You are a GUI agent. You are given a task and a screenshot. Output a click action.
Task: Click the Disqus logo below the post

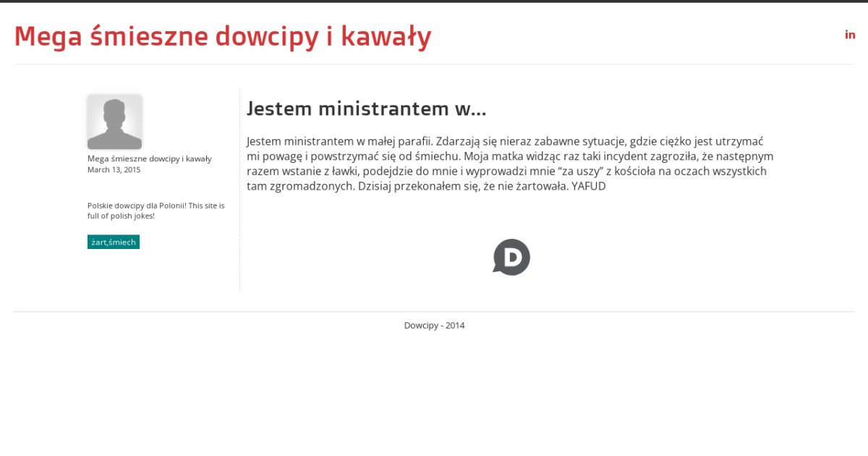(511, 257)
